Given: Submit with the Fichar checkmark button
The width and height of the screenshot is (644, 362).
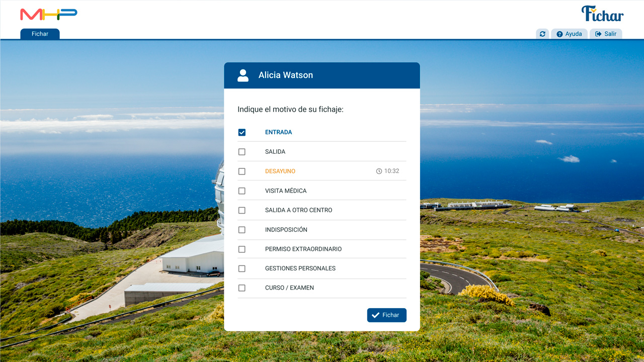Looking at the screenshot, I should (x=386, y=315).
